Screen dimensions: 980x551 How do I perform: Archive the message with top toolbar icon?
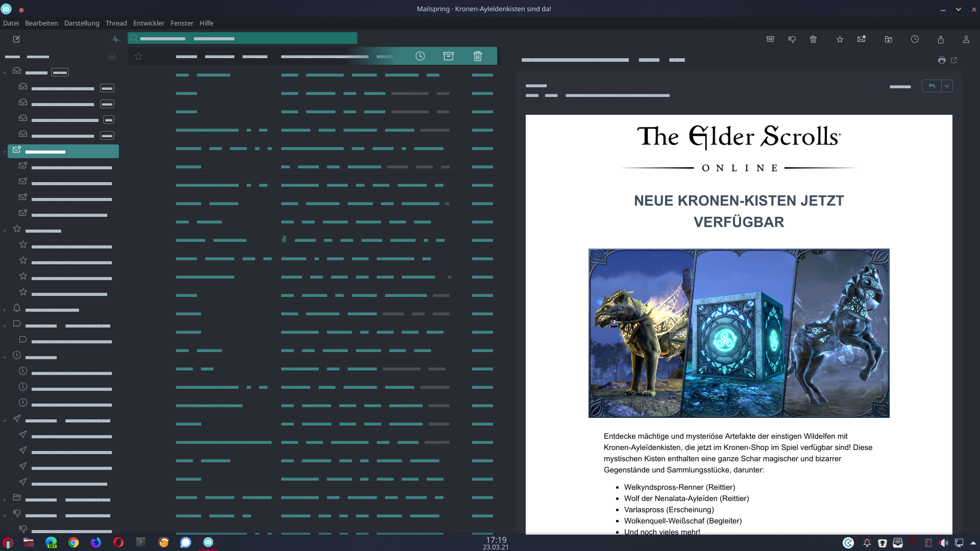(770, 39)
